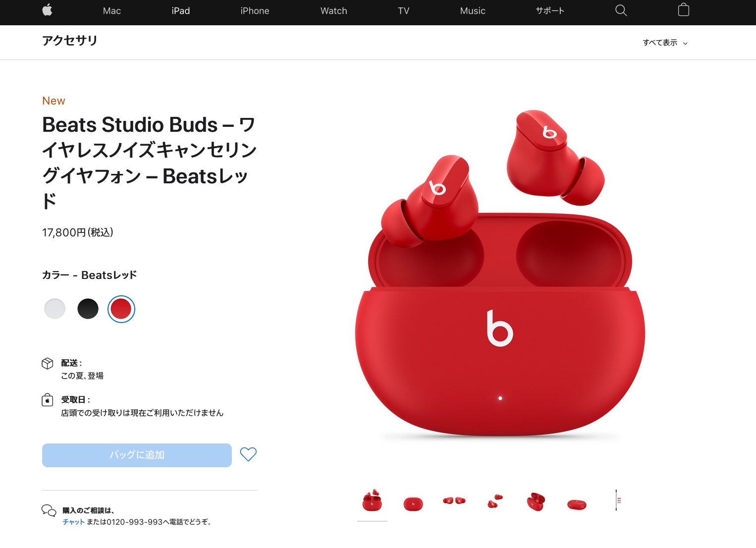Screen dimensions: 756x548
Task: Show the closed red case thumbnail
Action: point(413,504)
